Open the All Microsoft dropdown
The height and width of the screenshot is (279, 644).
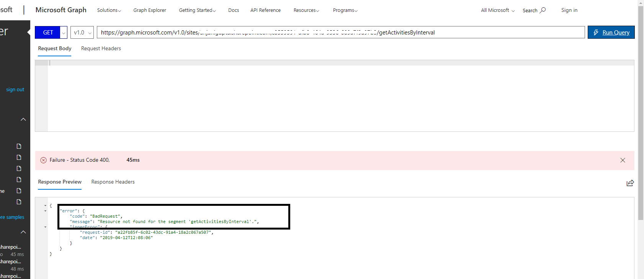498,10
